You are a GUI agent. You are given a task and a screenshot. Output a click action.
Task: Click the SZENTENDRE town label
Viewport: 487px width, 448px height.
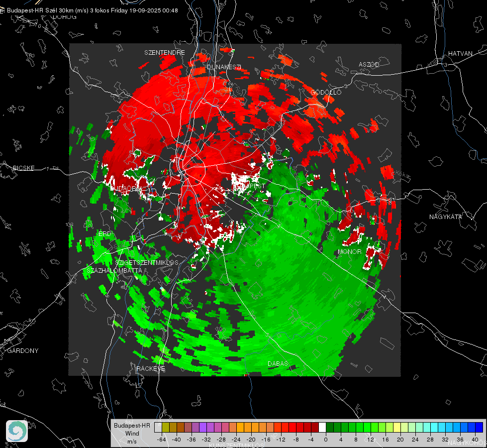tap(165, 53)
